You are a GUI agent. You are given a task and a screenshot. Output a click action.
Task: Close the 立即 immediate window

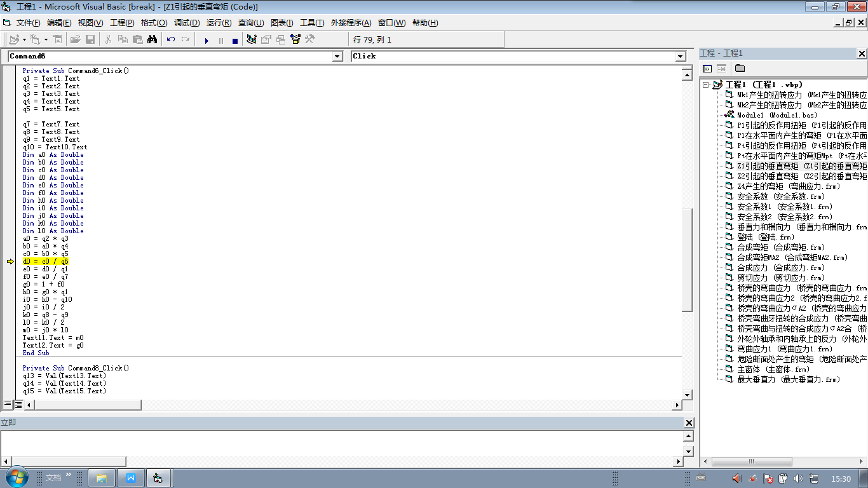[x=689, y=423]
